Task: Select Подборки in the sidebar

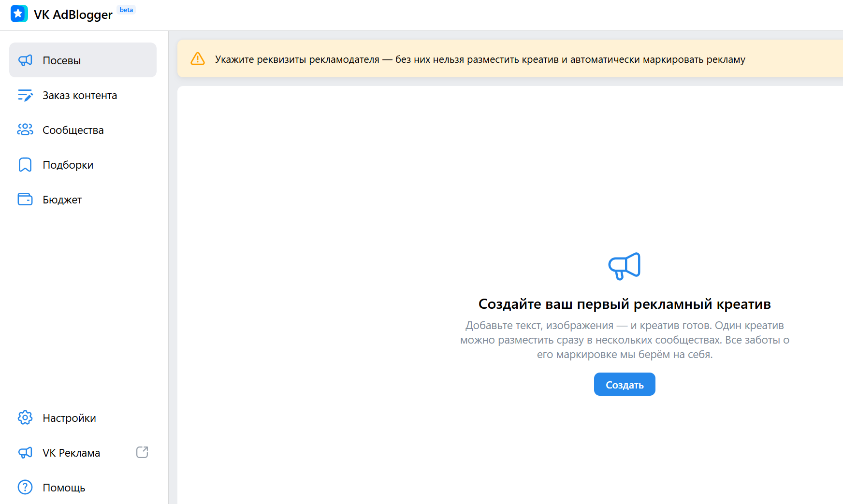Action: (68, 165)
